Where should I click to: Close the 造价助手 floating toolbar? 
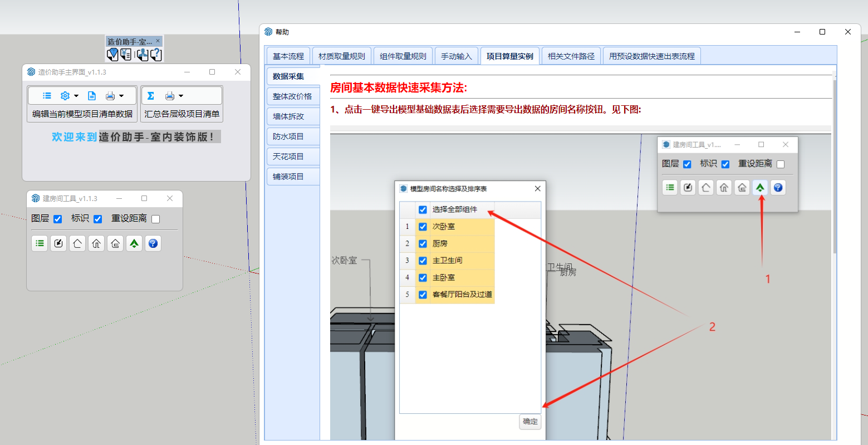[x=158, y=41]
